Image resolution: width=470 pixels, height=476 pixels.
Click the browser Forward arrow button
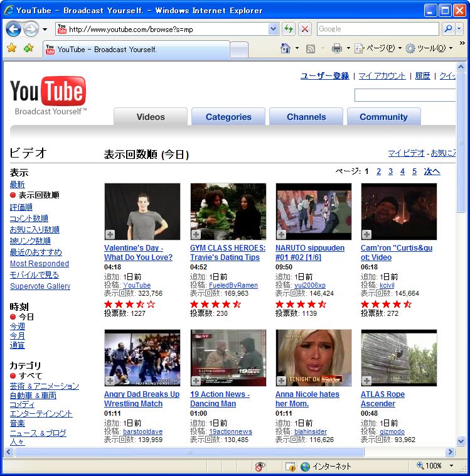pyautogui.click(x=31, y=29)
